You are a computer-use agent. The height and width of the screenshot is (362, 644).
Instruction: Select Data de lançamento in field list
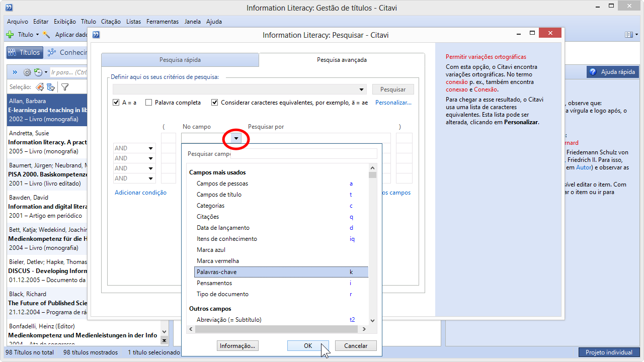(281, 228)
